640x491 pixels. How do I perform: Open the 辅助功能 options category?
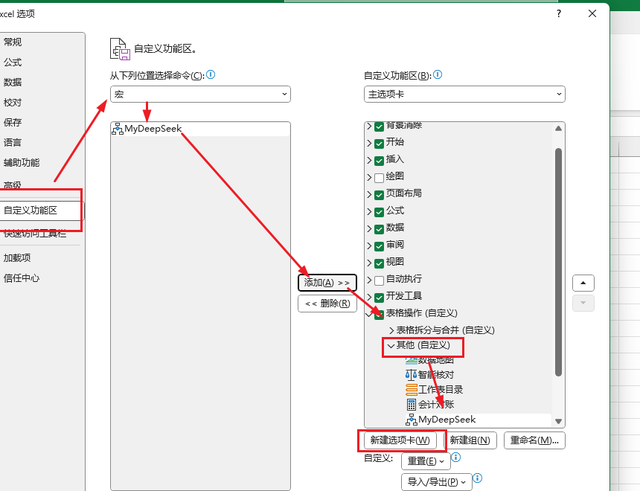click(22, 163)
